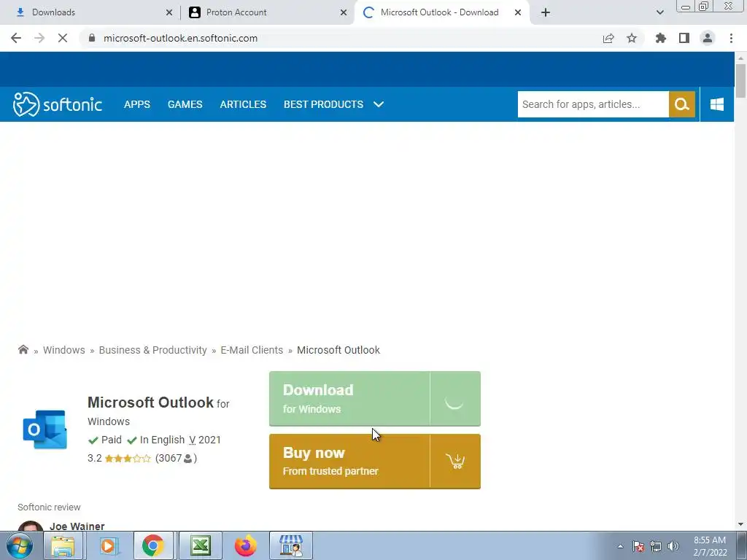Click the page vertical scrollbar thumb
Viewport: 747px width, 560px height.
click(x=740, y=81)
